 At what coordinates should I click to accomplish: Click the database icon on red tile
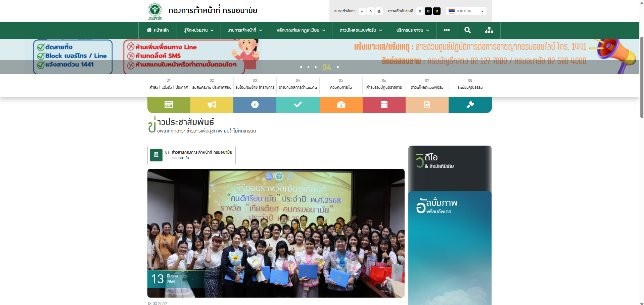tap(384, 105)
